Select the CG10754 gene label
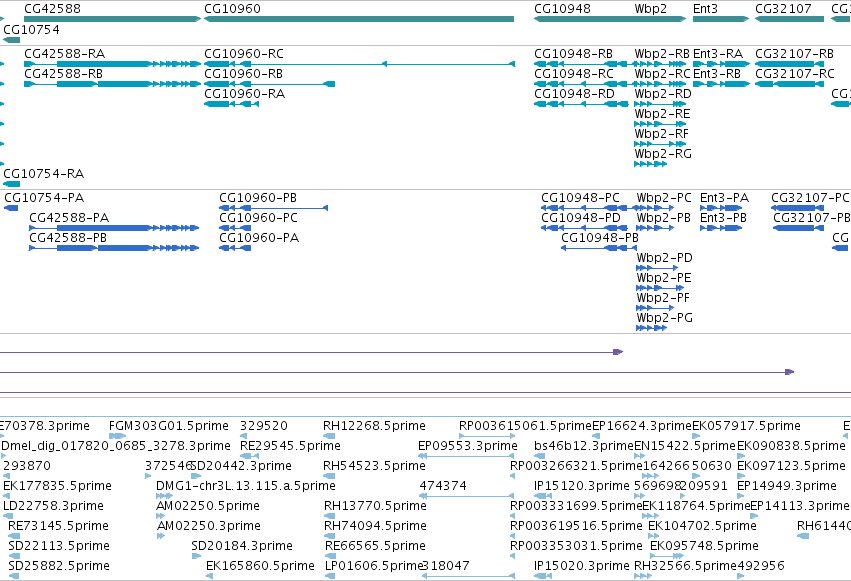 pos(31,29)
